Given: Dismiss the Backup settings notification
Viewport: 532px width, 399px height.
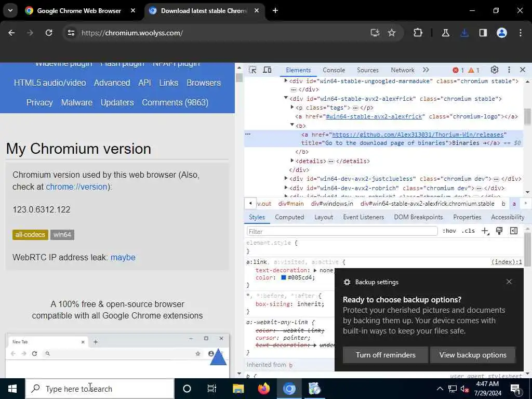Looking at the screenshot, I should 509,282.
